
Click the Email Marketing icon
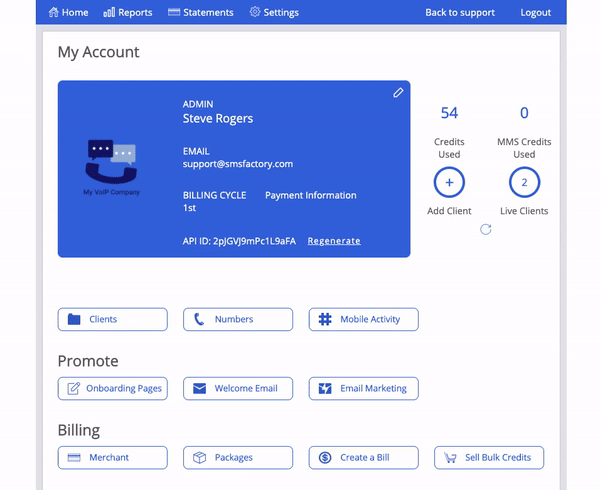click(x=325, y=388)
